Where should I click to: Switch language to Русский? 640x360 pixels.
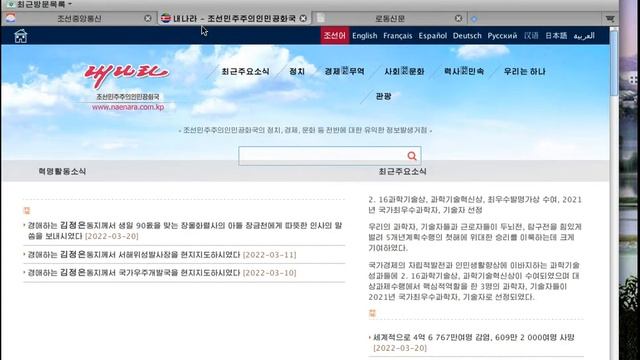tap(502, 36)
